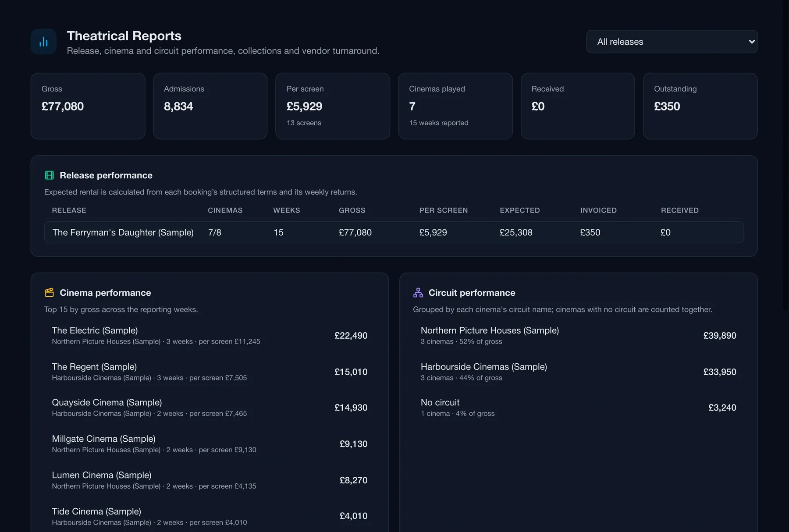The height and width of the screenshot is (532, 789).
Task: Click the CINEMAS column header
Action: (225, 210)
